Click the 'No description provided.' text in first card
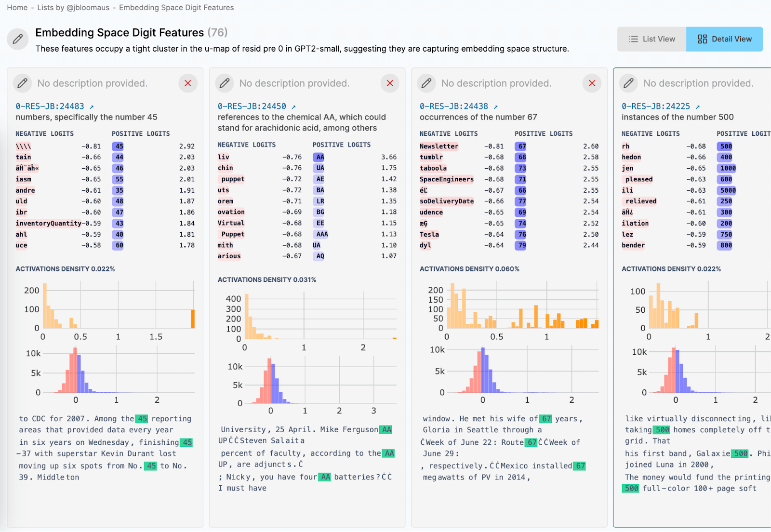This screenshot has height=532, width=771. pyautogui.click(x=93, y=83)
